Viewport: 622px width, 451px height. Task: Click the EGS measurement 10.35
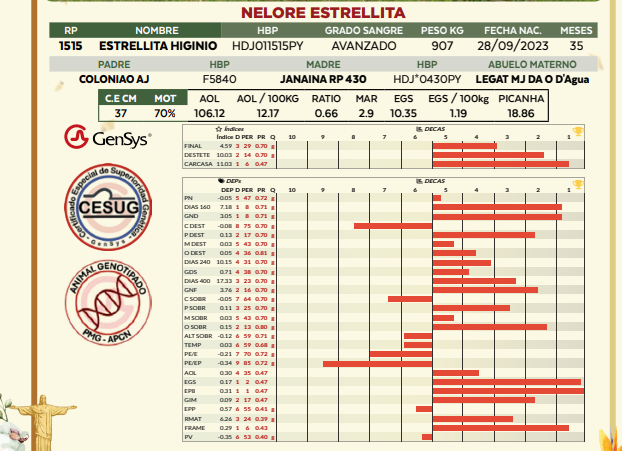click(403, 113)
